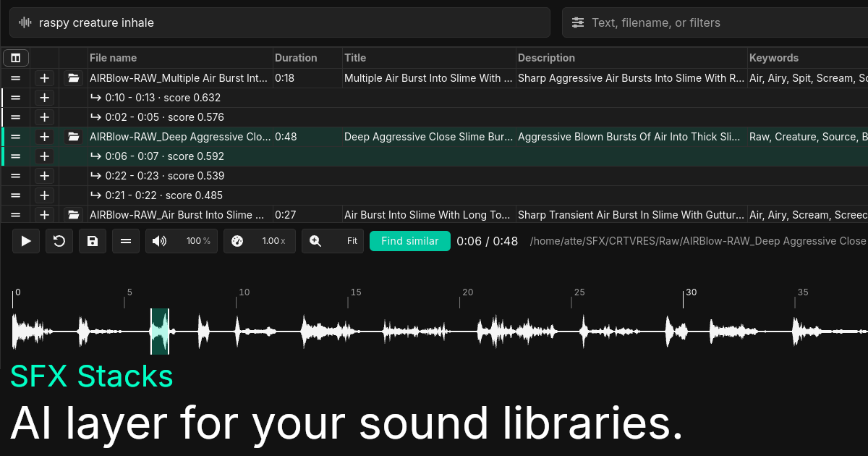This screenshot has width=868, height=456.
Task: Open the folder for the Air Burst Into Slime file
Action: (73, 215)
